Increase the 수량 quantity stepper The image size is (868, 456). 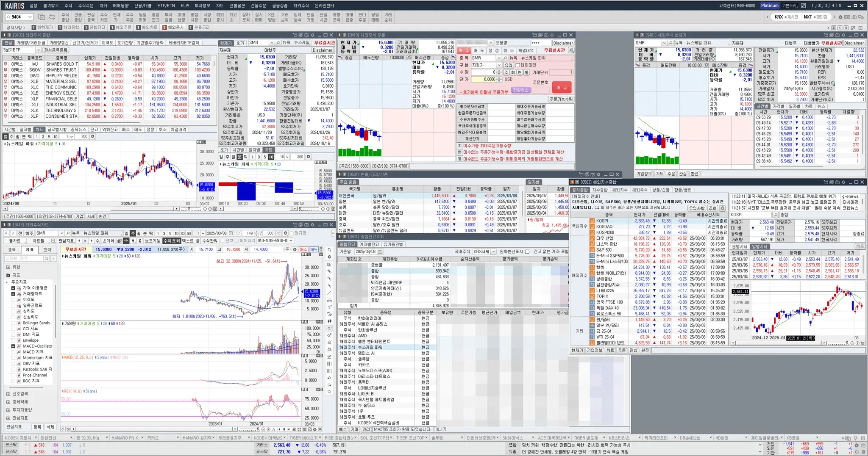coord(499,71)
